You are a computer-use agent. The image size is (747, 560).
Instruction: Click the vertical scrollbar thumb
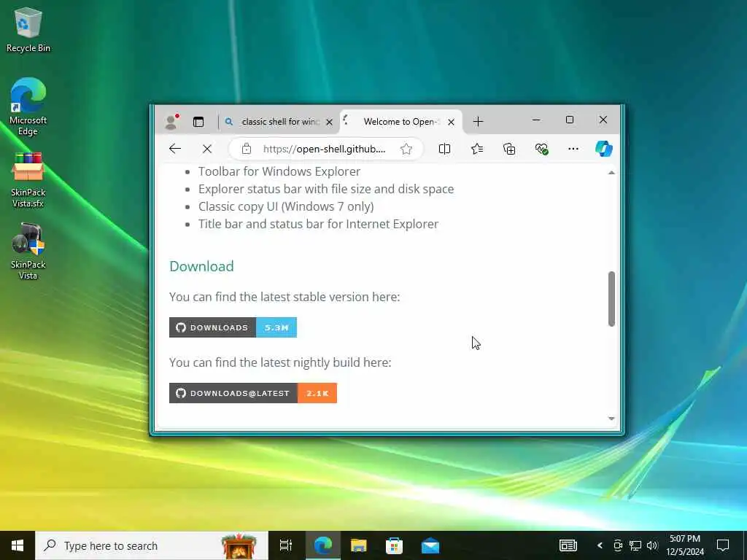(x=611, y=299)
